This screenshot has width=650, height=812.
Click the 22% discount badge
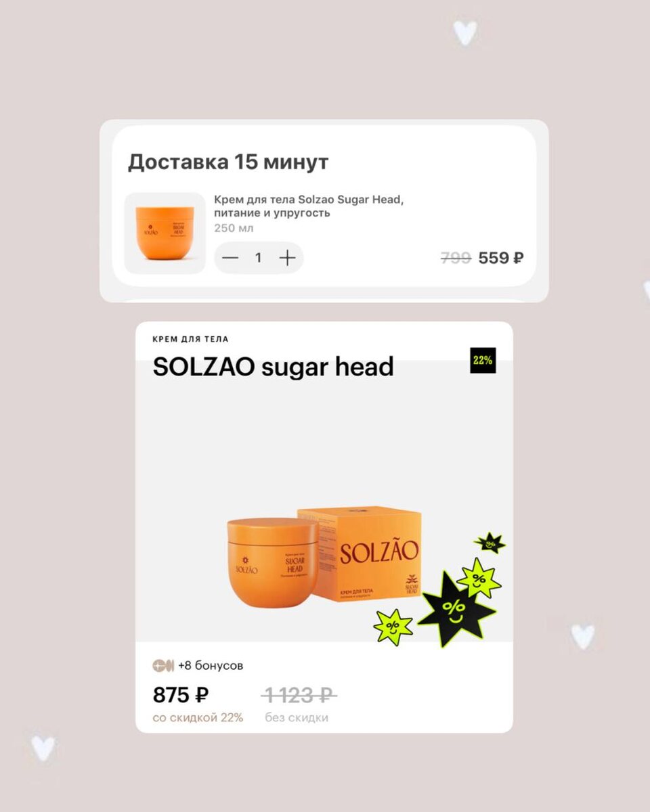[x=483, y=360]
